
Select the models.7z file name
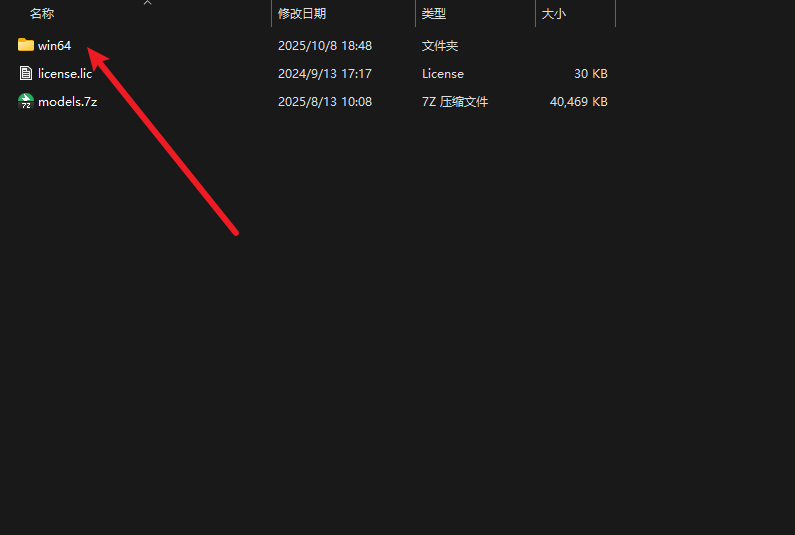67,101
